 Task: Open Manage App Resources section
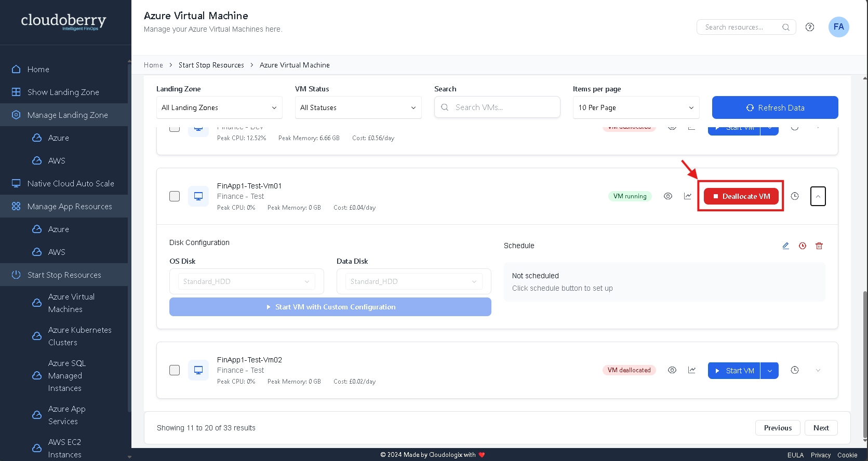(64, 206)
